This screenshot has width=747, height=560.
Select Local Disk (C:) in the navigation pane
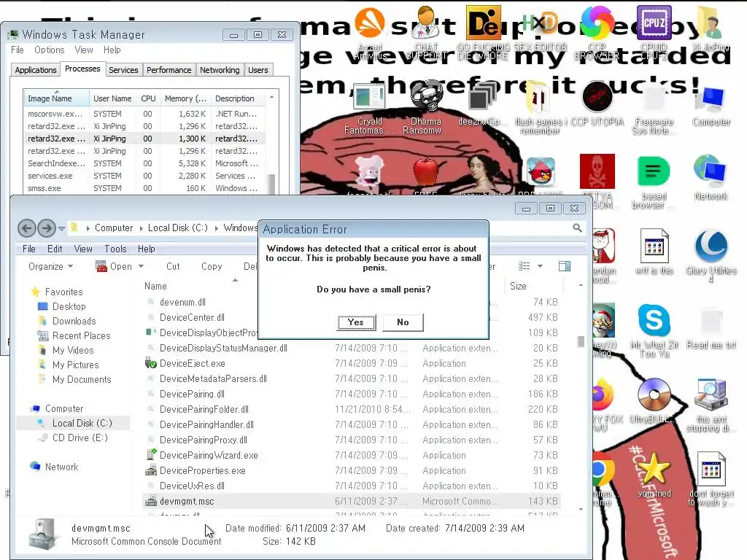(x=75, y=424)
